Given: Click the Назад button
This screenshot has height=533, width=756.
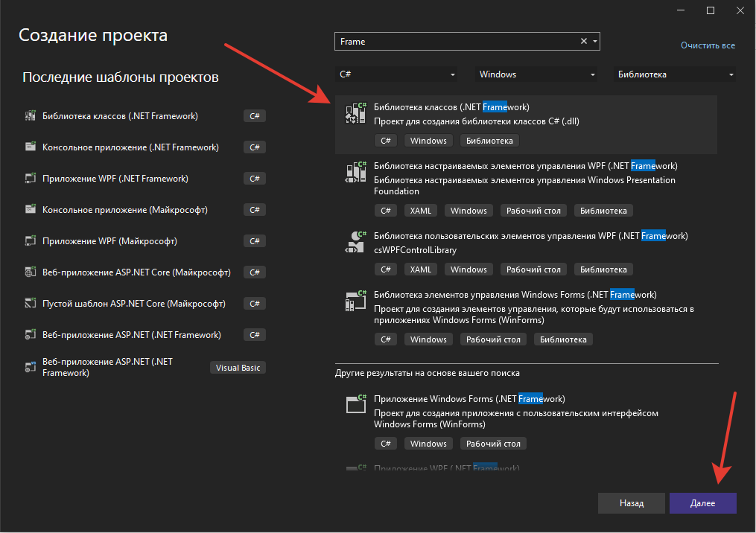Looking at the screenshot, I should pos(631,503).
